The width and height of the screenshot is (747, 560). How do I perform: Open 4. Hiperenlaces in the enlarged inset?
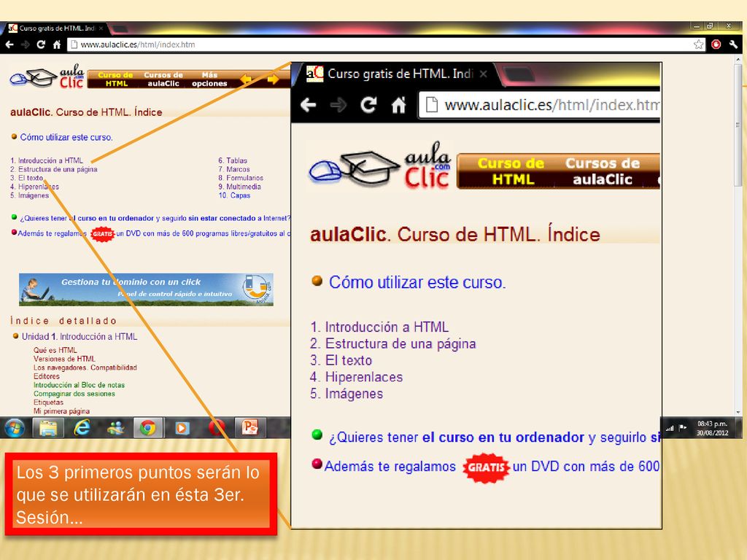point(356,377)
